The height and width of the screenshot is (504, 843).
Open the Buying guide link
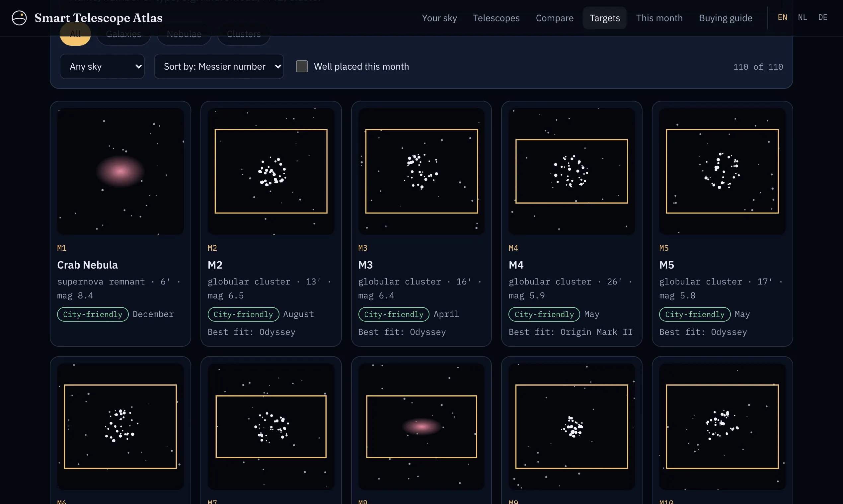click(726, 18)
